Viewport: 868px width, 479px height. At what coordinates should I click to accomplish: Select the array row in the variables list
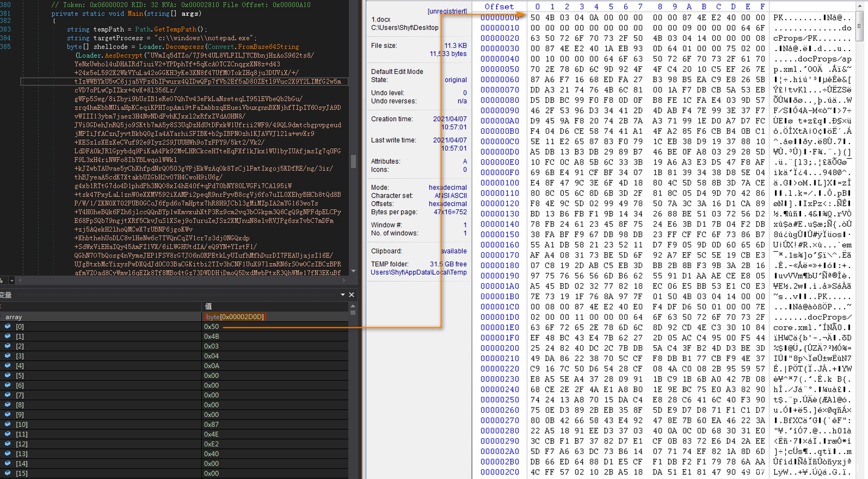(x=174, y=317)
